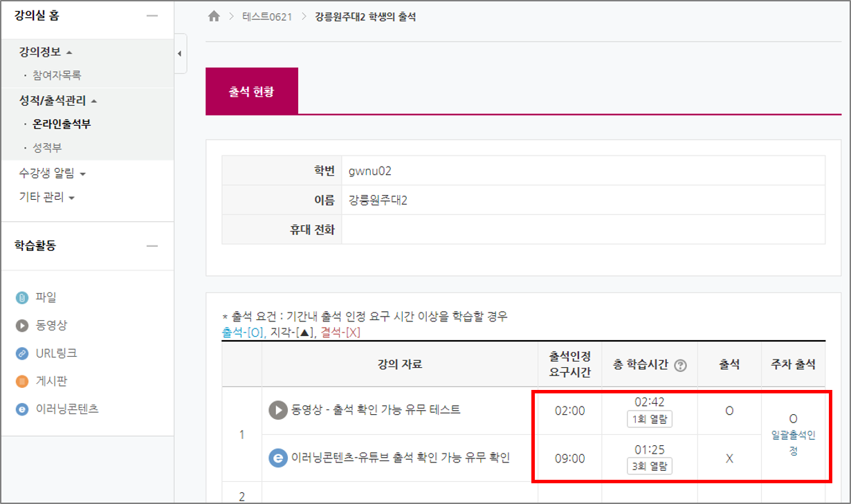Click the help icon beside 총 학습시간

click(x=680, y=365)
